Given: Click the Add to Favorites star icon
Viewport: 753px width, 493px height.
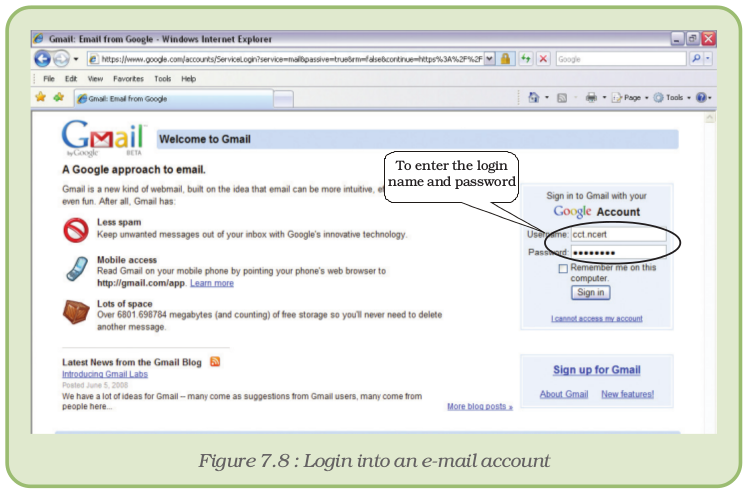Looking at the screenshot, I should [59, 97].
